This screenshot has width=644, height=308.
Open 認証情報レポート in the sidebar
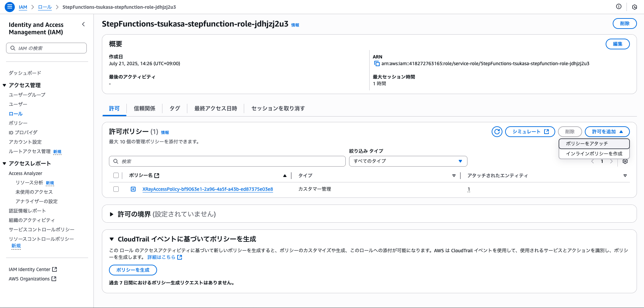(27, 211)
